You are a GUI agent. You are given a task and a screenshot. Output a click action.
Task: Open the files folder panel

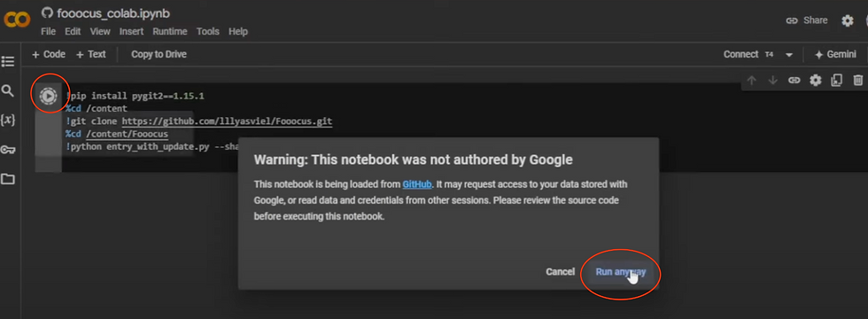click(8, 179)
